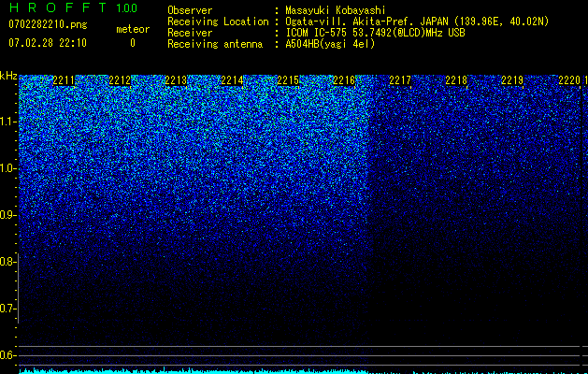This screenshot has width=588, height=374.
Task: Select antenna value A504HB(yagi 4el)
Action: coord(330,44)
